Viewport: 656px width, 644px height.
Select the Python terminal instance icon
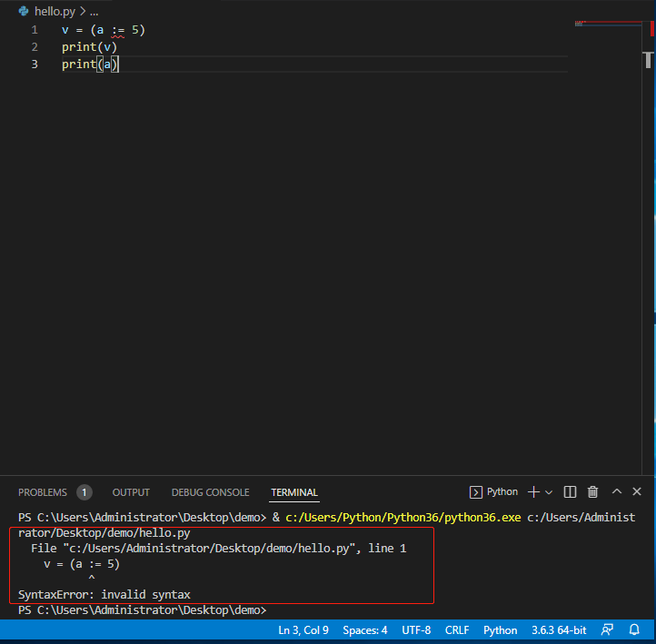[476, 492]
